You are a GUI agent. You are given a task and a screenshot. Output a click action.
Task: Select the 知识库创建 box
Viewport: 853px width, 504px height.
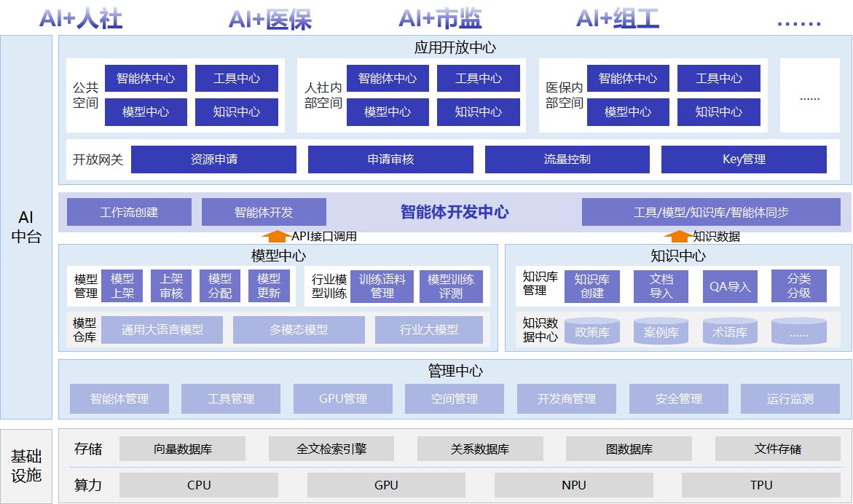[x=592, y=286]
